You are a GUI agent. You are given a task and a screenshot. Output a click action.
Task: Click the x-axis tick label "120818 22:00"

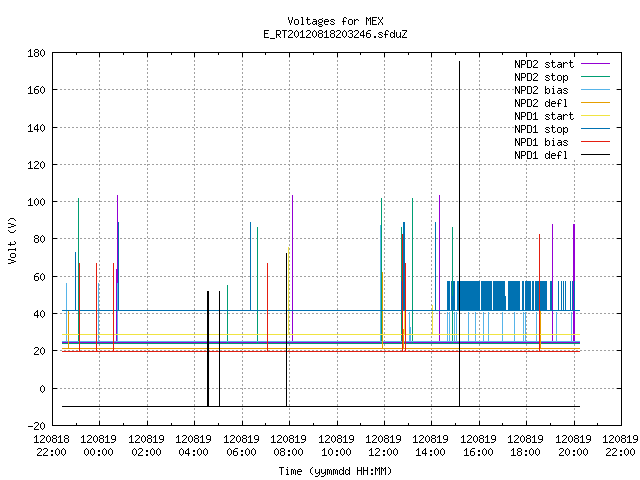tap(51, 446)
